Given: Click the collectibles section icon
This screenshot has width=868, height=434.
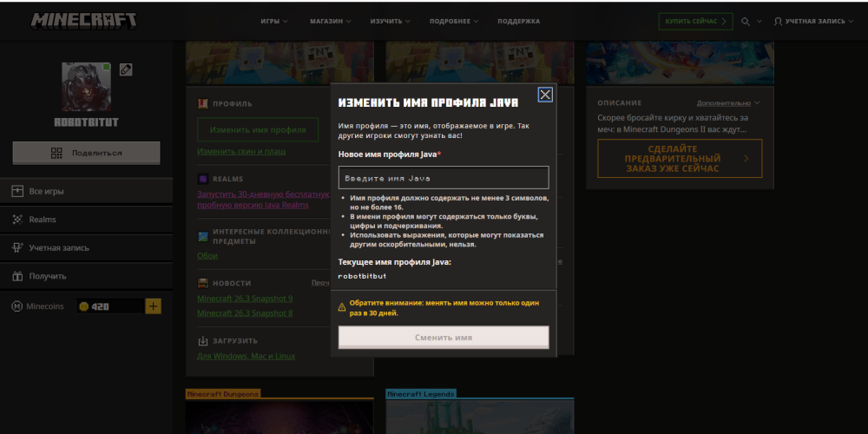Looking at the screenshot, I should pyautogui.click(x=203, y=236).
